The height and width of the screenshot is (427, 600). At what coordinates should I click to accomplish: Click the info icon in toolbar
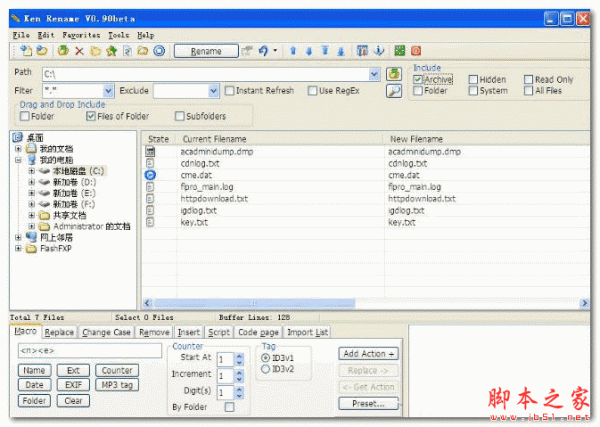point(378,51)
